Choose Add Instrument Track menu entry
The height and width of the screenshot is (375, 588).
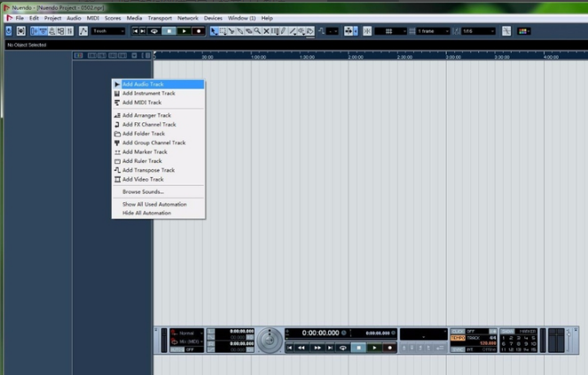click(x=148, y=93)
